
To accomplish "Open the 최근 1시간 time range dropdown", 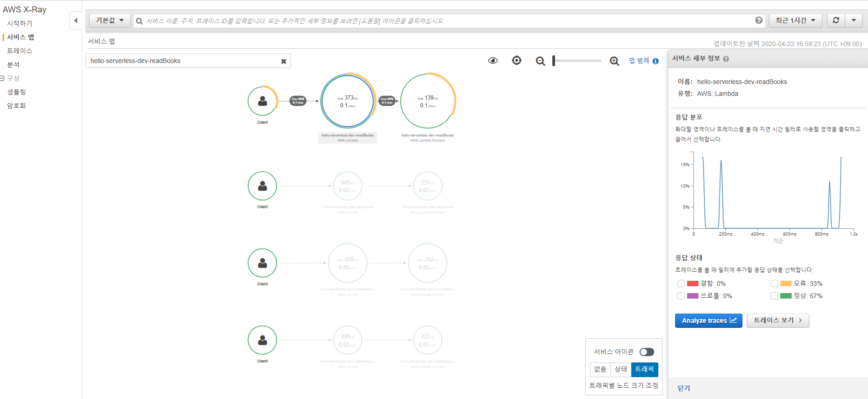I will (x=795, y=21).
